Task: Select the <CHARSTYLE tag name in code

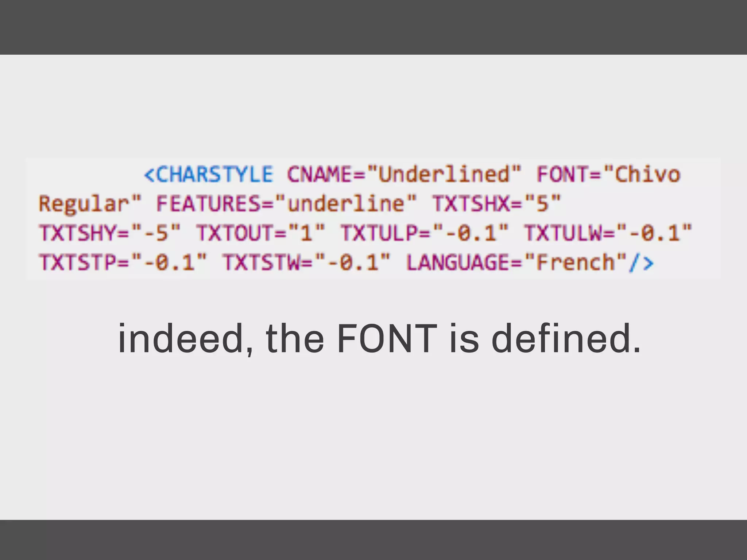Action: tap(208, 174)
